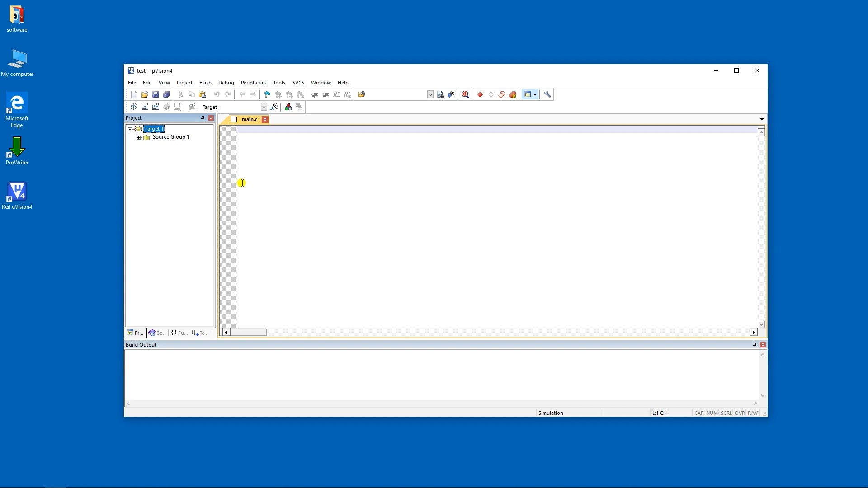Open the Peripherals menu
Screen dimensions: 868x488
[254, 83]
